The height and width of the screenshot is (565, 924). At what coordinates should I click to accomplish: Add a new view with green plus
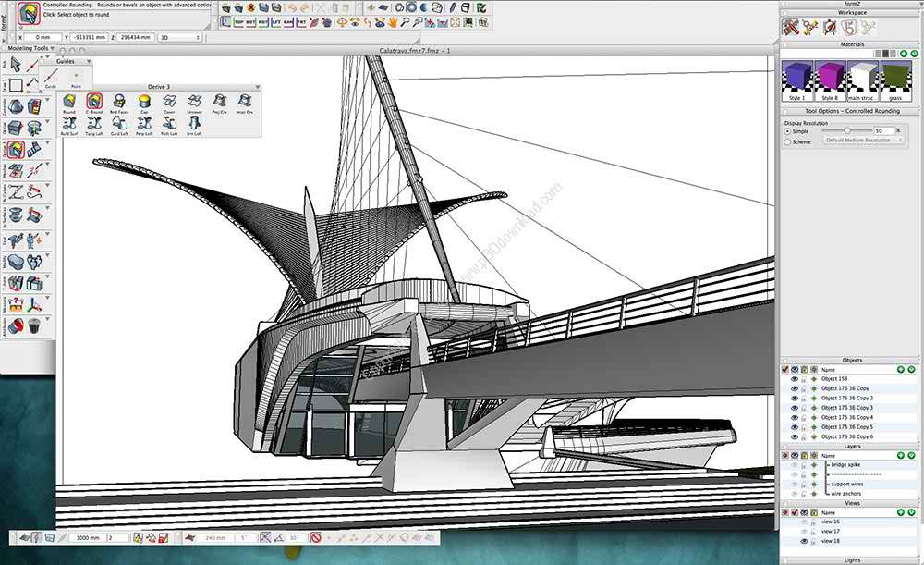[900, 512]
